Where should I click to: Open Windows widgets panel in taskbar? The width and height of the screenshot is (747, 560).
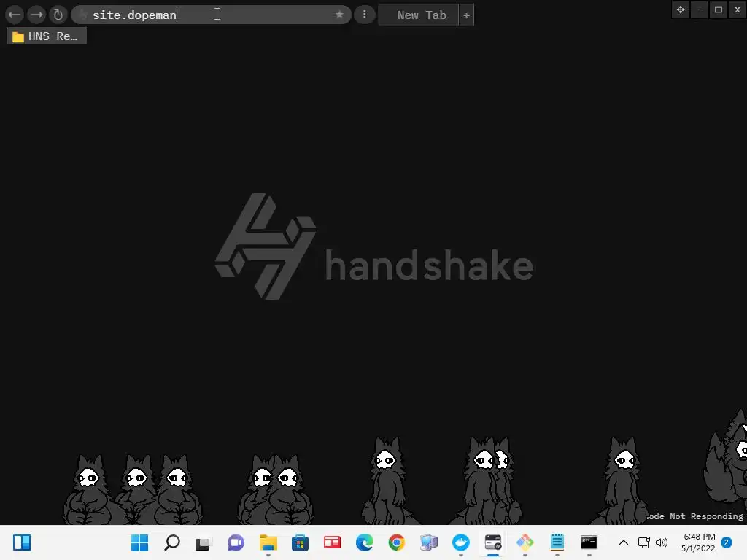[22, 542]
